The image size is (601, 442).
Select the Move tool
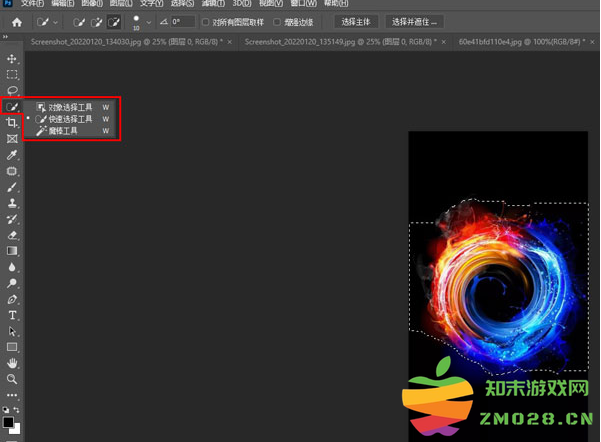(12, 59)
